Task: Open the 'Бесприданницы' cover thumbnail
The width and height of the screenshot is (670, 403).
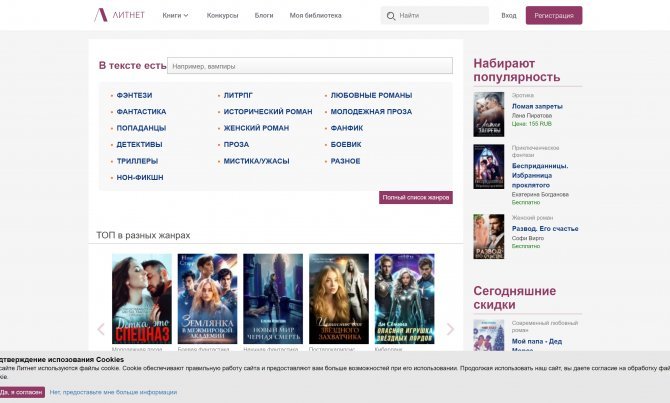Action: [x=488, y=166]
